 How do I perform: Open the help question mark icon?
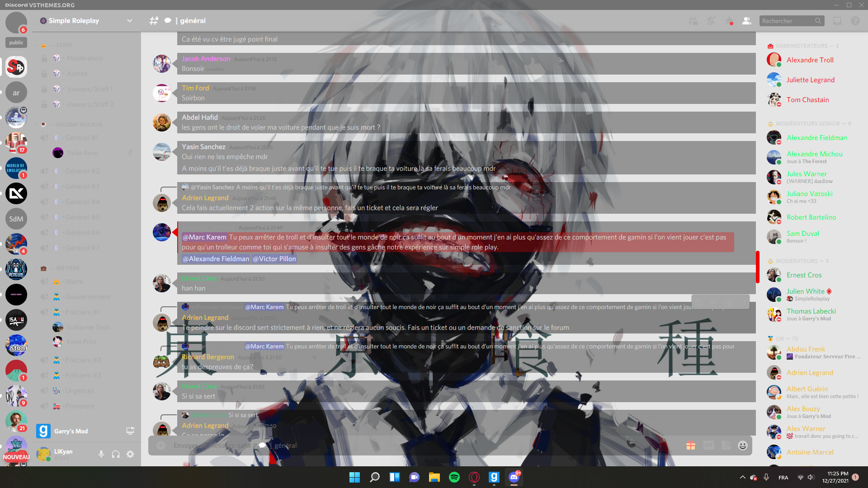click(855, 21)
